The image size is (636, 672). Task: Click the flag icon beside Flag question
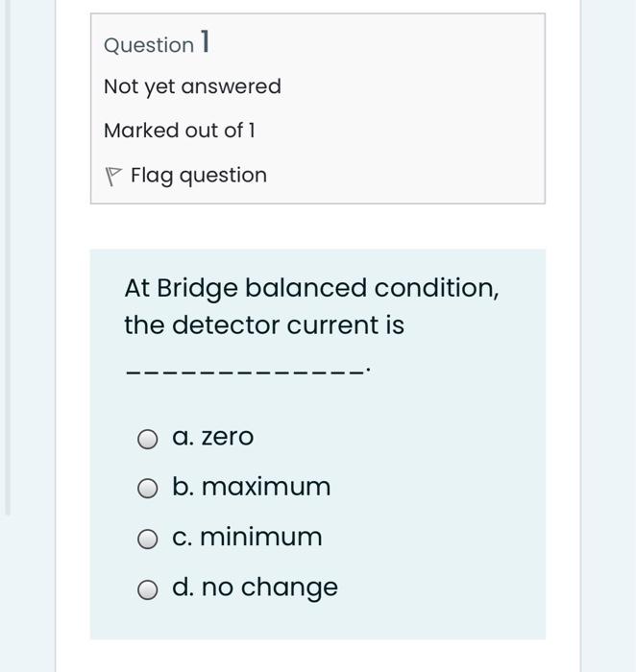pyautogui.click(x=113, y=176)
